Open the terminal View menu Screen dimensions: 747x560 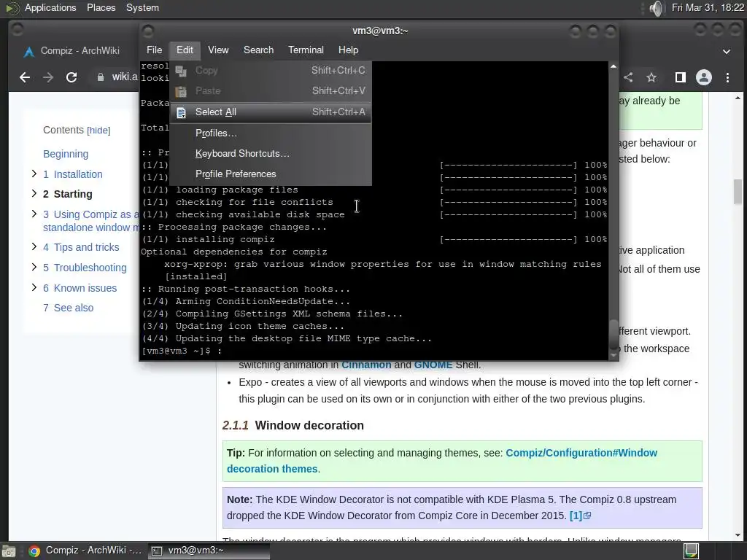tap(218, 50)
